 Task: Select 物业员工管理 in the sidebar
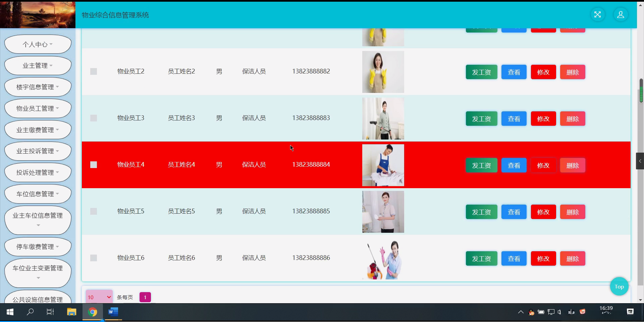click(x=38, y=108)
